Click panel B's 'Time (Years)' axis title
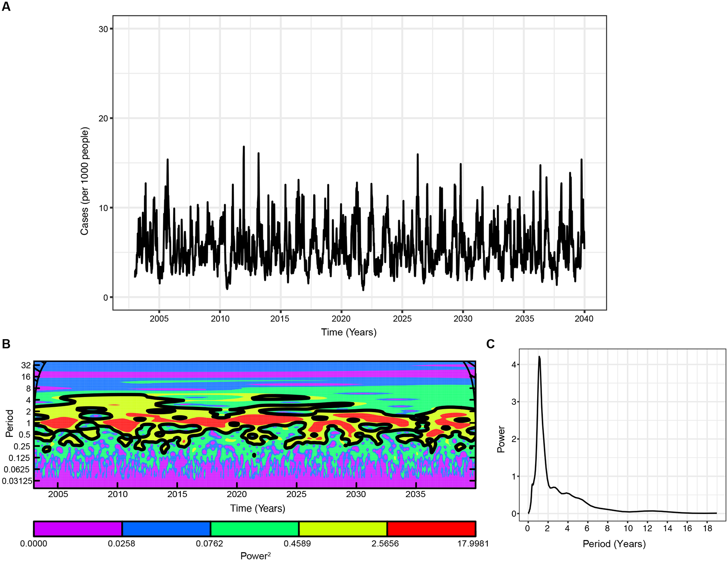This screenshot has width=728, height=561. click(x=258, y=508)
